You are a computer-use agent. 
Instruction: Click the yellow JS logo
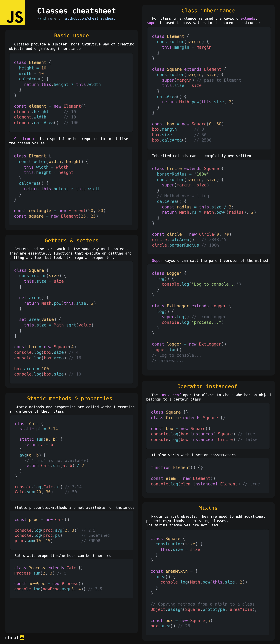[12, 12]
